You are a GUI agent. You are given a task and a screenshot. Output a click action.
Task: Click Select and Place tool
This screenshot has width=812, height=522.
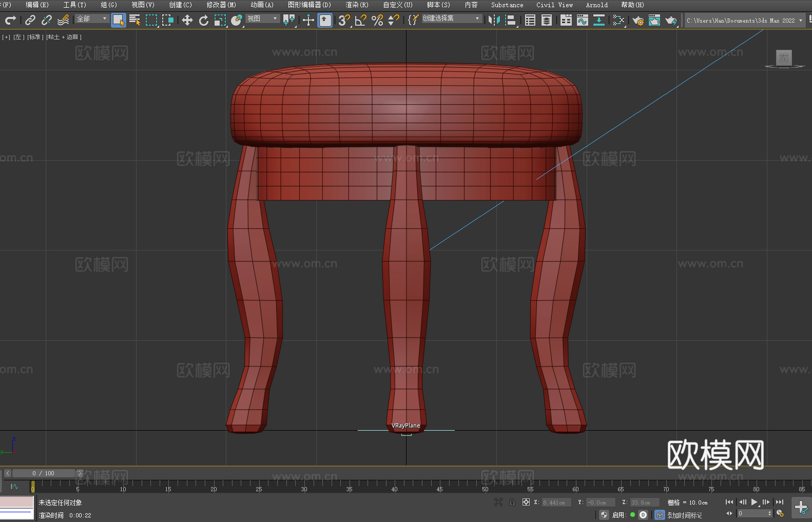click(237, 20)
